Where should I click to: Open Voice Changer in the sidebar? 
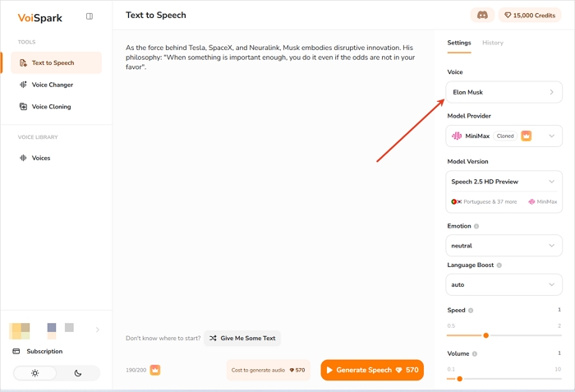pyautogui.click(x=52, y=85)
